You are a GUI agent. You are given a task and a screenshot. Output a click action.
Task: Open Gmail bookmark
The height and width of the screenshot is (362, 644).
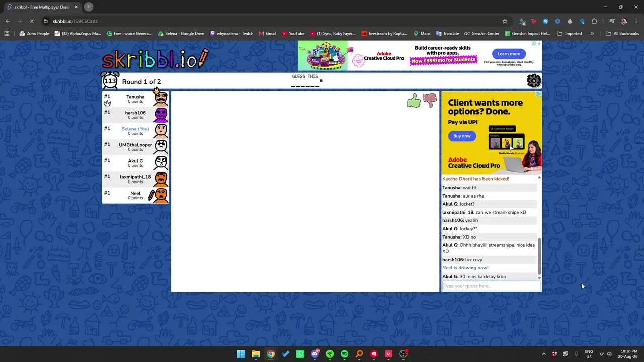pyautogui.click(x=267, y=34)
